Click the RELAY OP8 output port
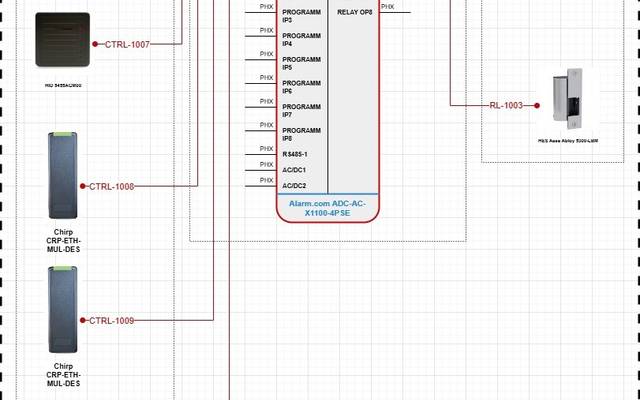Screen dimensions: 640x400 point(354,11)
